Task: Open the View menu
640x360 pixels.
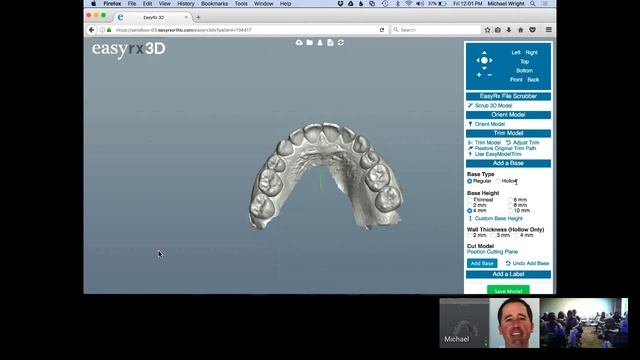Action: [x=164, y=3]
